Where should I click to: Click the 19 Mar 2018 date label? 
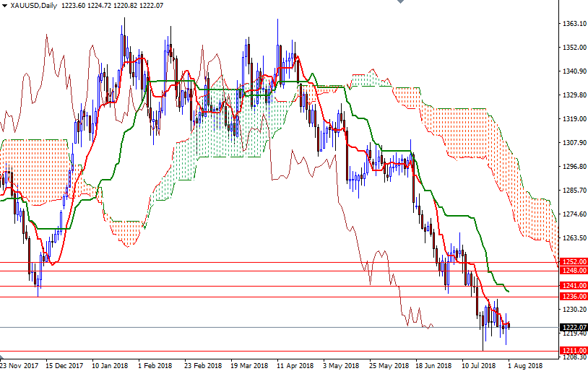click(248, 365)
